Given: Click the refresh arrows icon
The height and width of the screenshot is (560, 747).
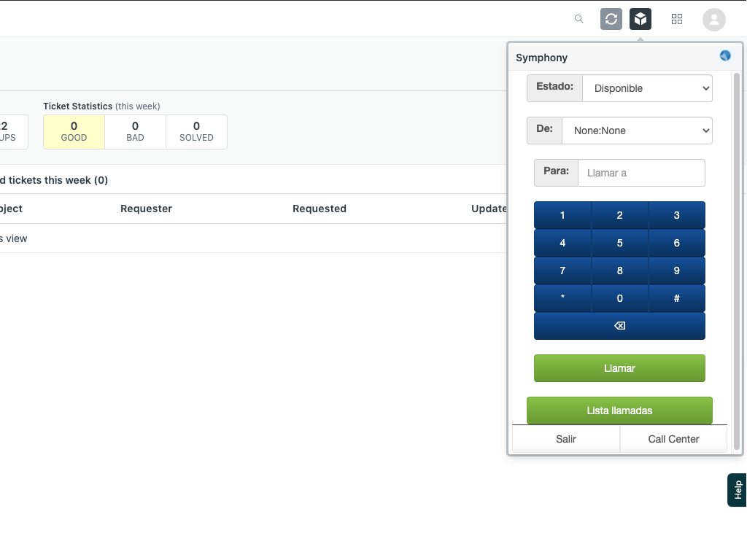Looking at the screenshot, I should pos(611,19).
